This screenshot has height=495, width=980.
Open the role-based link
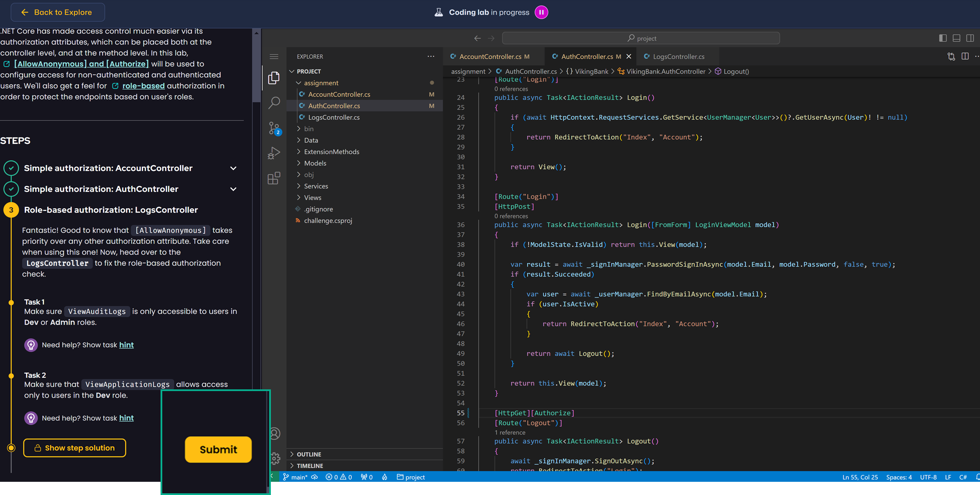coord(143,86)
